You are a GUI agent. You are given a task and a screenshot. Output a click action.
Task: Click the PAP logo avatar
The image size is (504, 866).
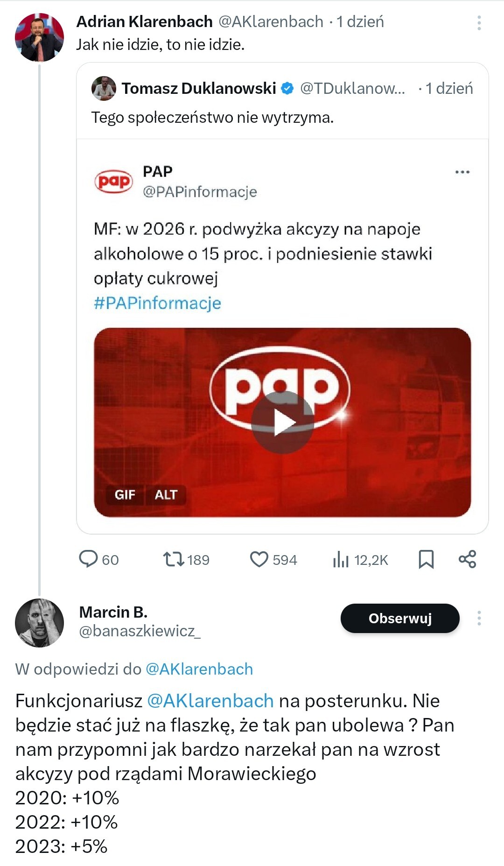tap(113, 181)
